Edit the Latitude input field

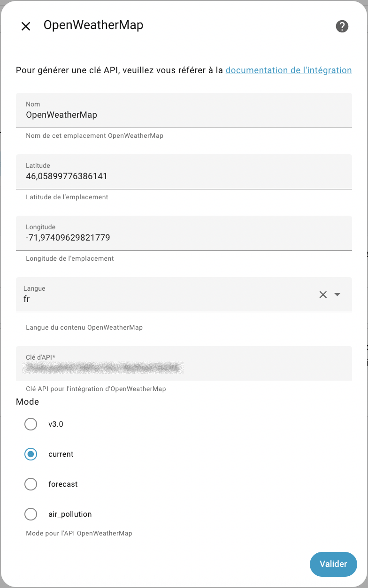pos(184,172)
